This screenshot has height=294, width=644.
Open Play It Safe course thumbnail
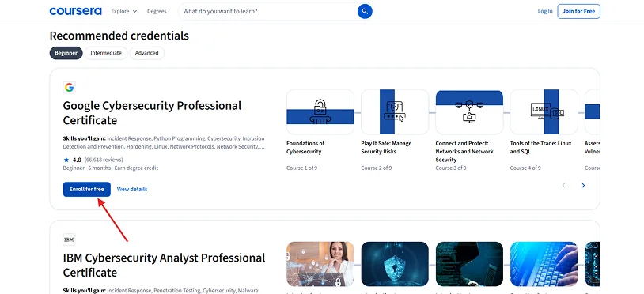pyautogui.click(x=395, y=112)
